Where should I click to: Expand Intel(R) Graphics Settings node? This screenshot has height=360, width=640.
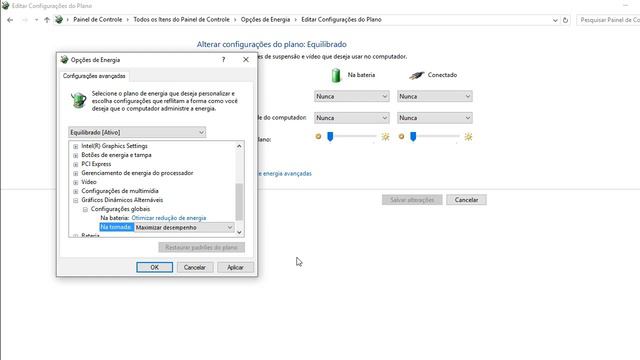point(76,146)
